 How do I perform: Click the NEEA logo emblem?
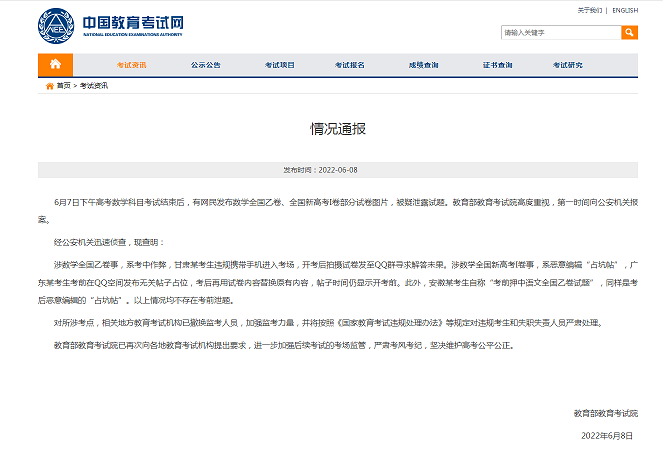[x=55, y=24]
